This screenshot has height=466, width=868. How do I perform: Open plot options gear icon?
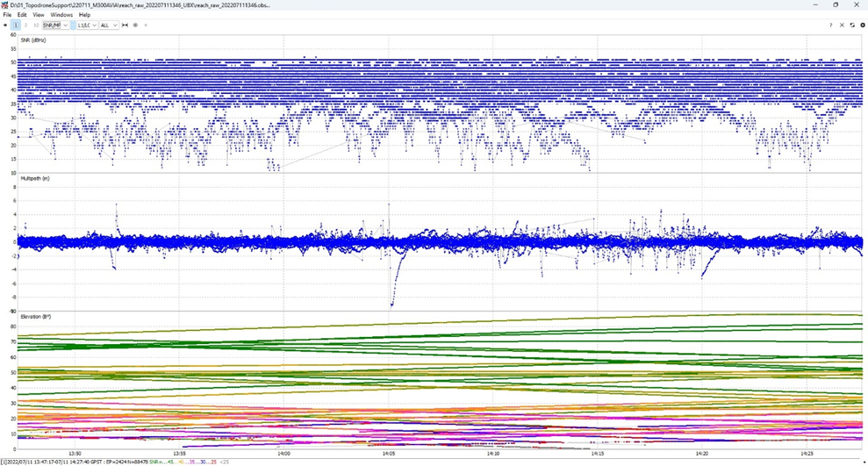(x=863, y=25)
